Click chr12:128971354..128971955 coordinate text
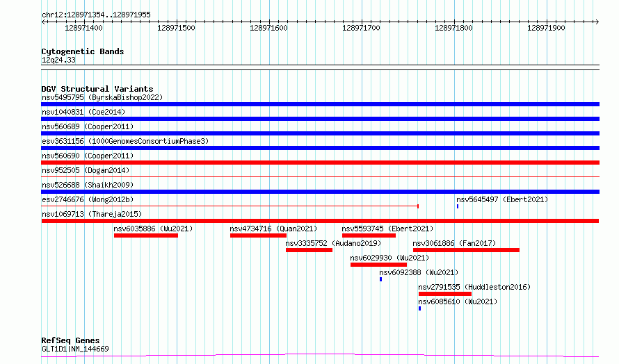 point(96,15)
